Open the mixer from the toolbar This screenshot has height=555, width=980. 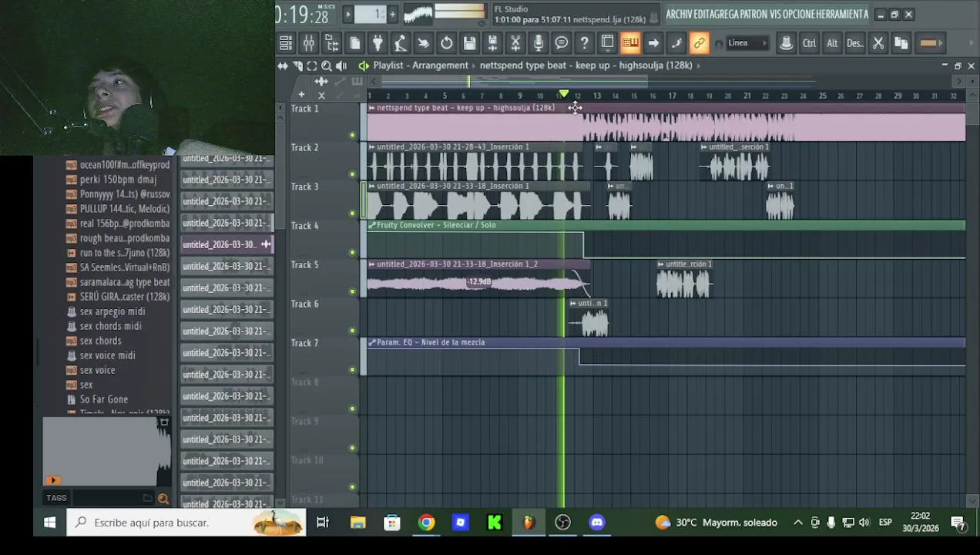click(308, 43)
